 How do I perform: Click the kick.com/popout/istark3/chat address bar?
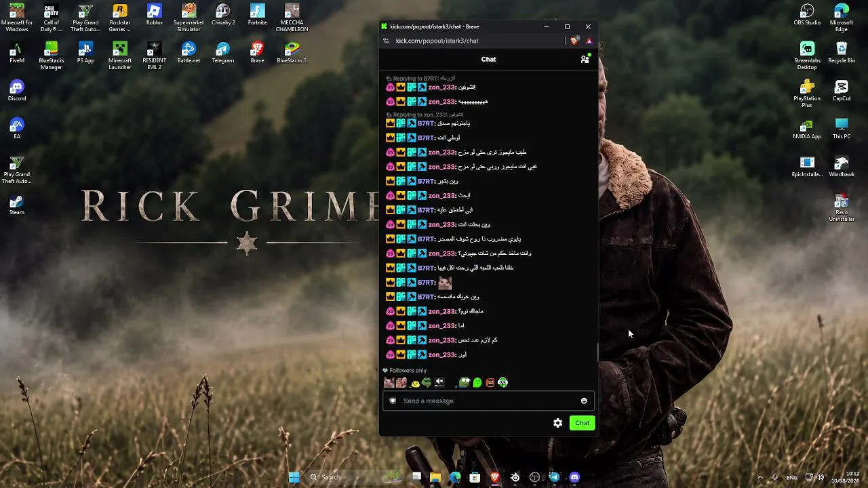(x=437, y=41)
